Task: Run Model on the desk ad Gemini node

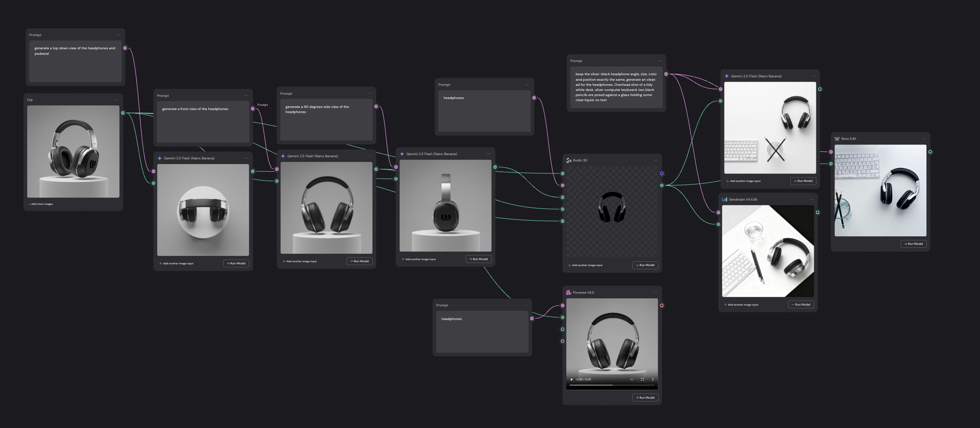Action: click(804, 181)
